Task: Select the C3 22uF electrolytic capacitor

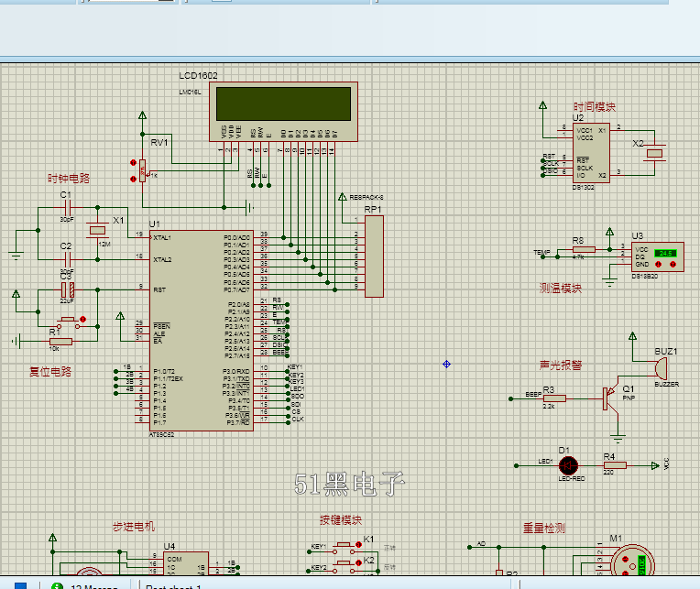Action: click(68, 290)
